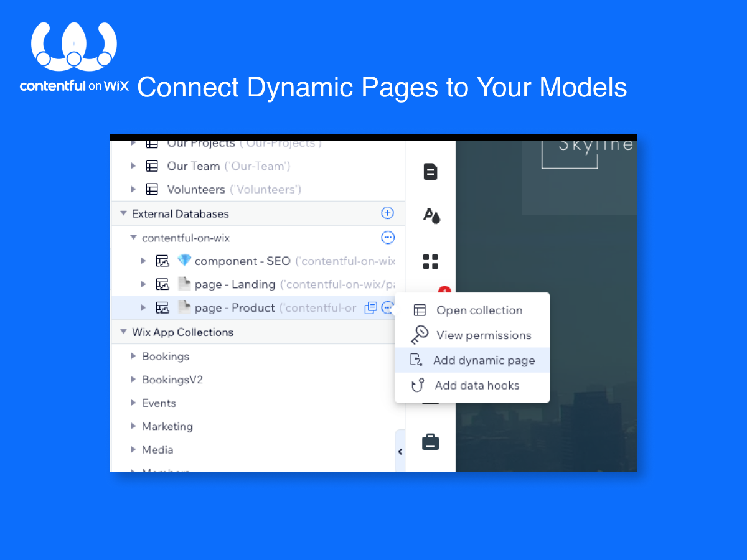Viewport: 747px width, 560px height.
Task: Collapse the External Databases section
Action: click(x=123, y=213)
